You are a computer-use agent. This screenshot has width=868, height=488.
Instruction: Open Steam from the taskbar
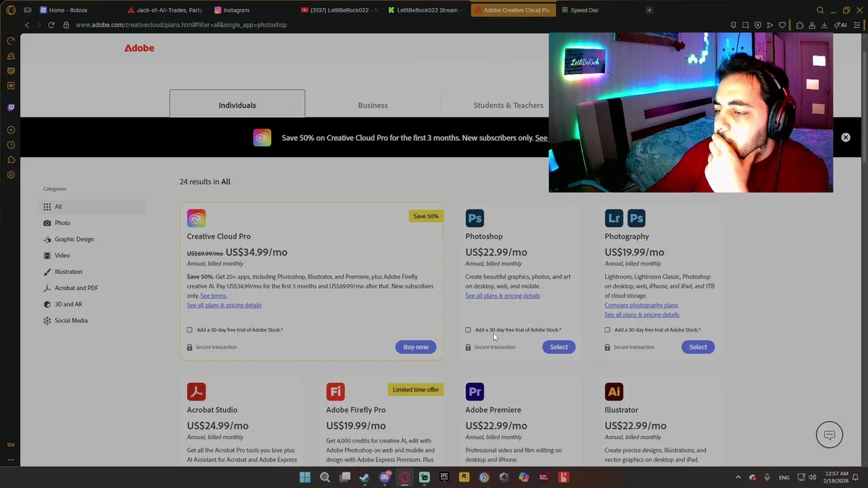365,477
